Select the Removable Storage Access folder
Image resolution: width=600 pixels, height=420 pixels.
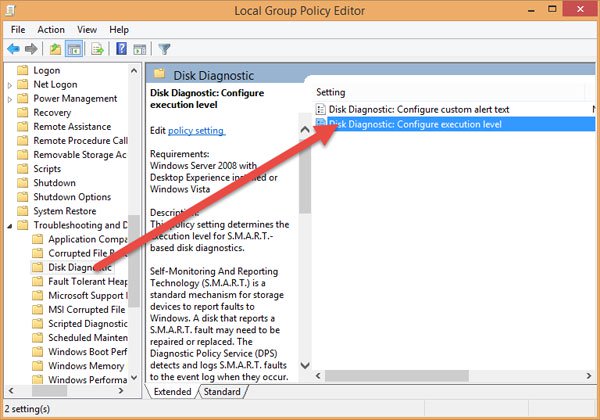click(x=80, y=155)
